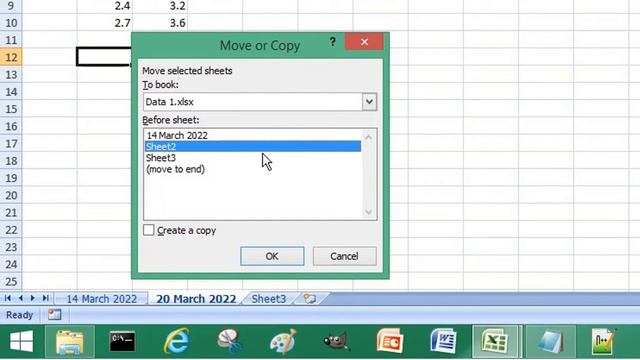The image size is (640, 360).
Task: Launch Internet Explorer from the taskbar
Action: click(x=176, y=341)
